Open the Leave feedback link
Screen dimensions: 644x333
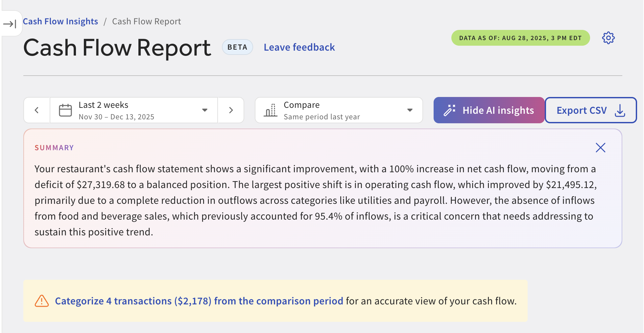[299, 47]
